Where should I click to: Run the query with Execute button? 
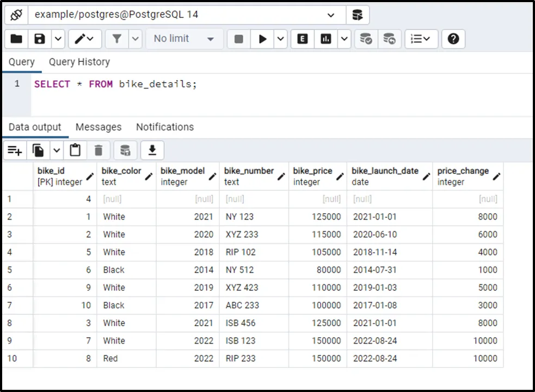[x=263, y=39]
